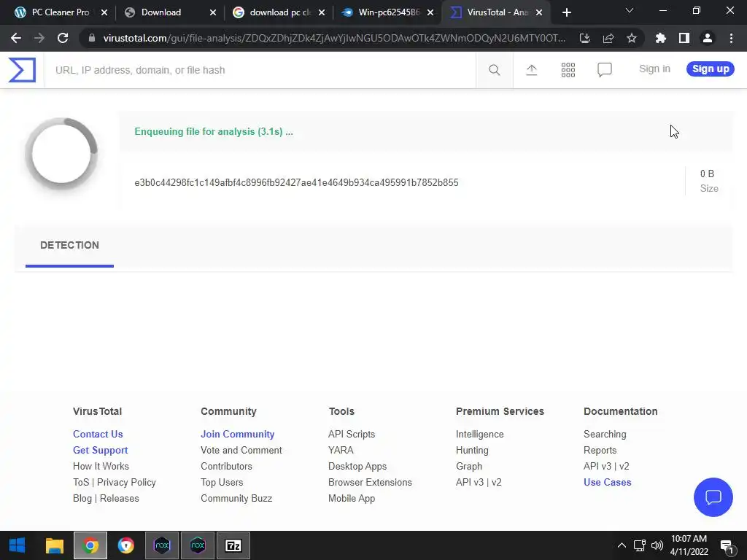Switch to the Win-pc62545B6 tab
Viewport: 747px width, 560px height.
pos(388,12)
